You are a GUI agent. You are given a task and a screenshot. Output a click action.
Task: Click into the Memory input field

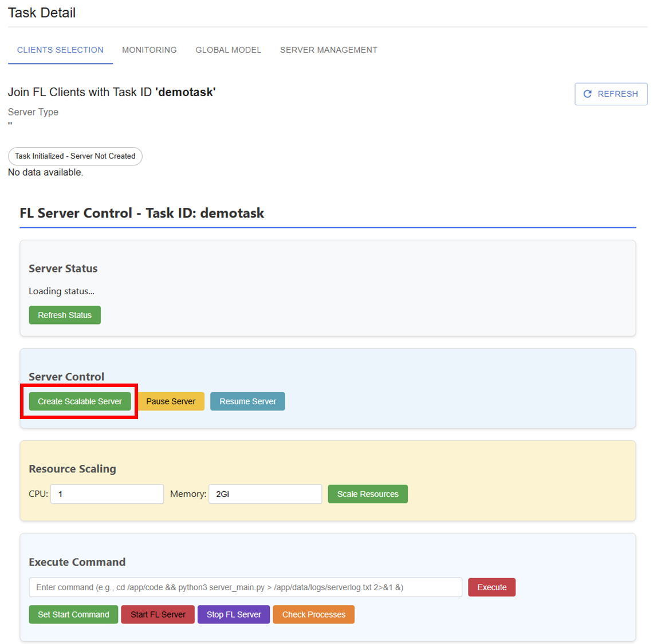click(265, 494)
